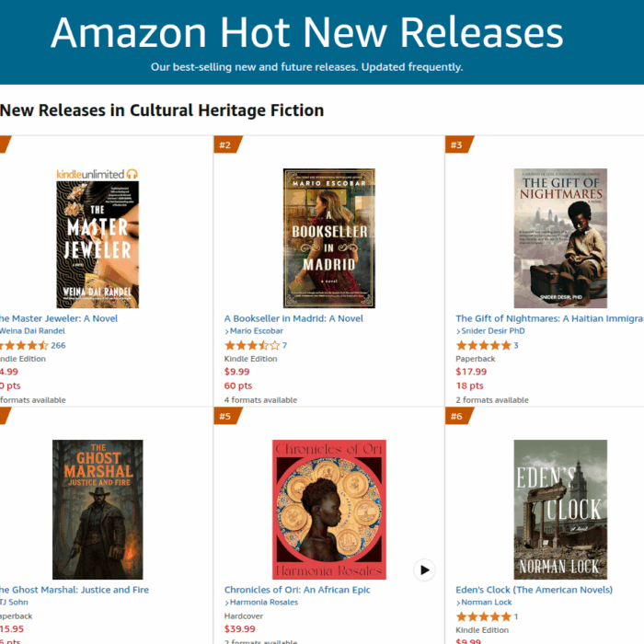Play the Chronicles of Ori video preview
The image size is (644, 644).
point(424,569)
